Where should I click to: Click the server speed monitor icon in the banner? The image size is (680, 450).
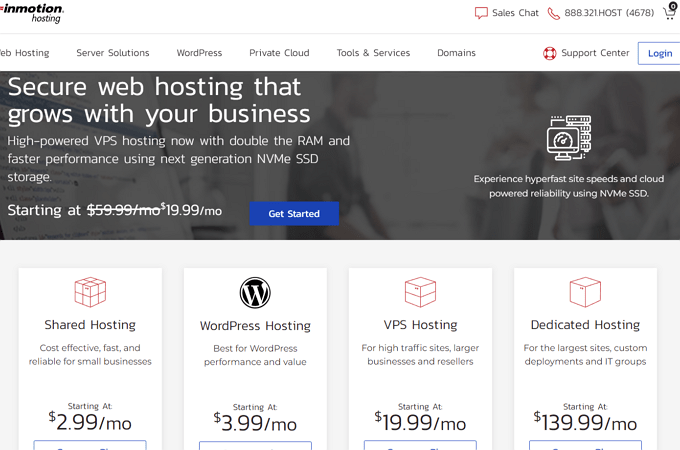569,138
